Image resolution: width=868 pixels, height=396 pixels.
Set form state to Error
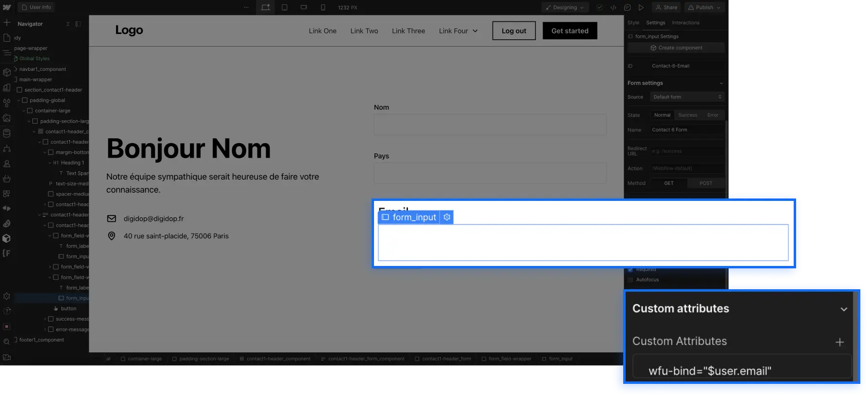(x=713, y=115)
